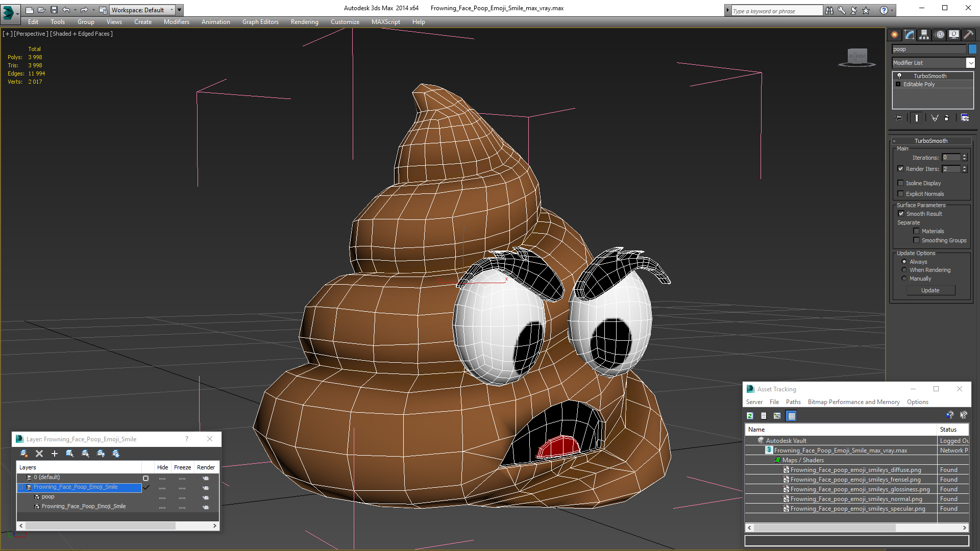Expand the Editable Poly sub-objects
The width and height of the screenshot is (980, 551).
898,84
